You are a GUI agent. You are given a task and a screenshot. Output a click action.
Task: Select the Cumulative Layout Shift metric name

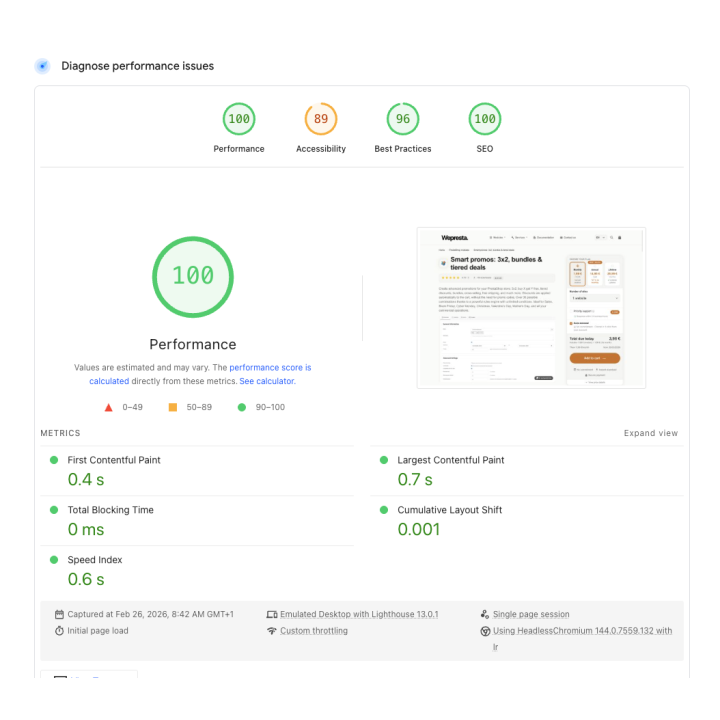(x=450, y=510)
